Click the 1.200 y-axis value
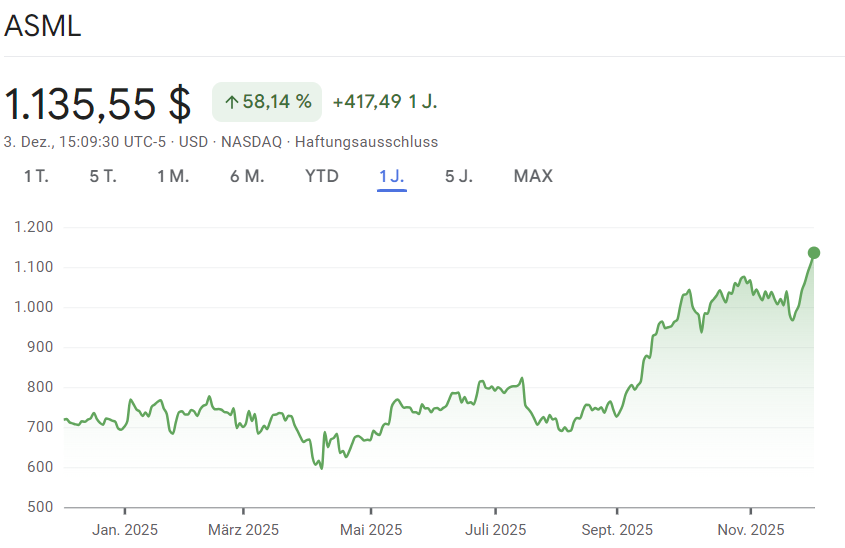Image resolution: width=845 pixels, height=548 pixels. tap(33, 227)
